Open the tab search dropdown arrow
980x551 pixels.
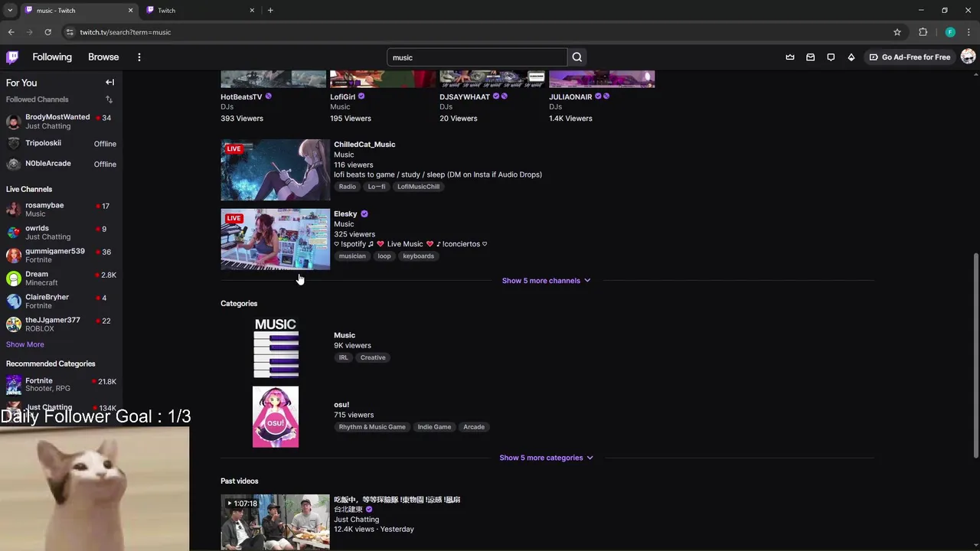[x=10, y=10]
